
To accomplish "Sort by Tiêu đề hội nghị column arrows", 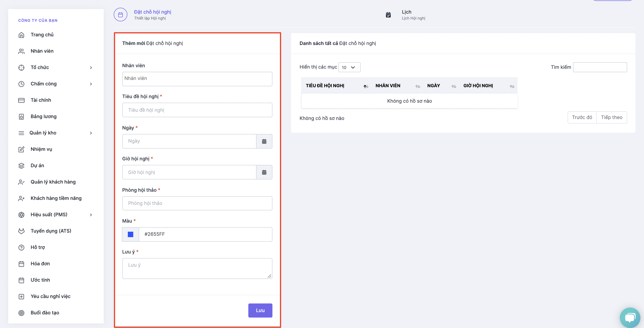I will point(366,87).
